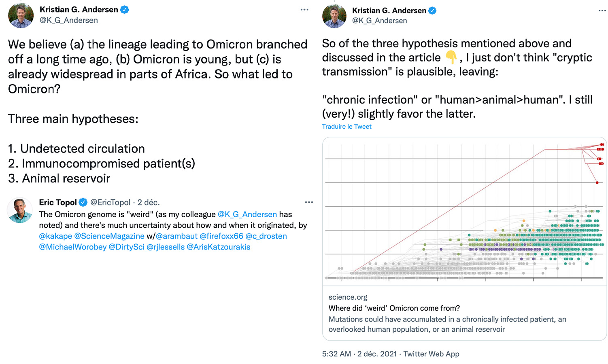Click verified badge next to Eric Topol
The image size is (608, 364).
(x=83, y=202)
